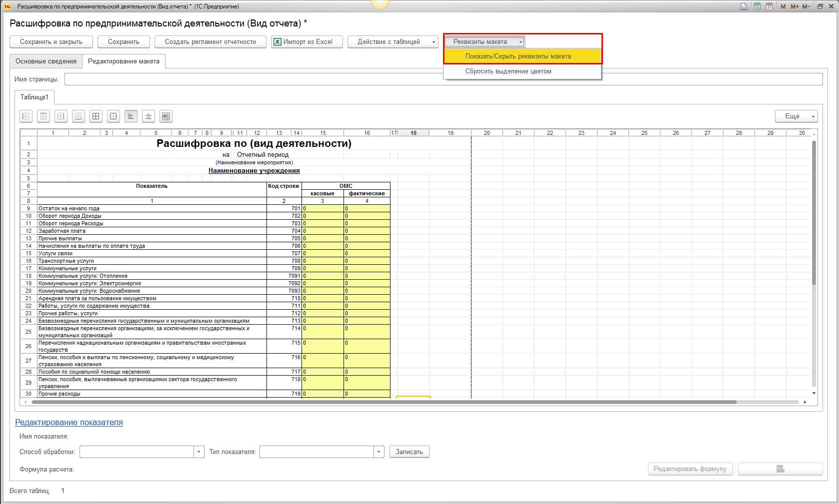Toggle the left text alignment button
The width and height of the screenshot is (839, 504).
coord(131,116)
